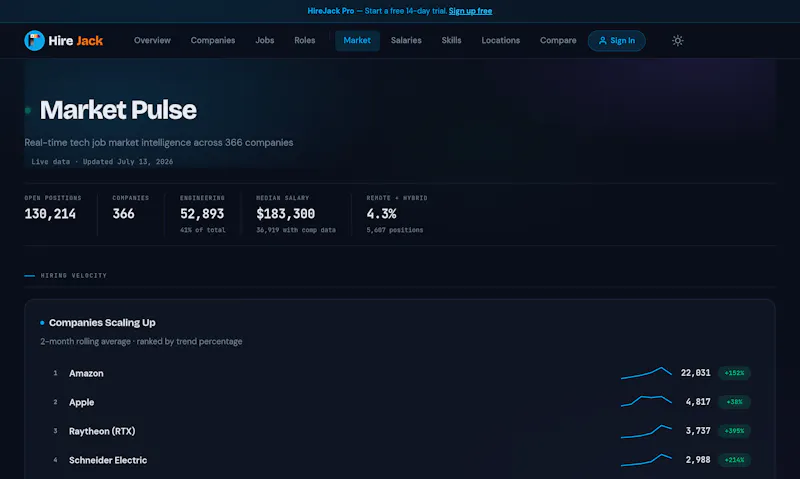Click the Hire Jack brand name
This screenshot has width=800, height=479.
(x=76, y=40)
